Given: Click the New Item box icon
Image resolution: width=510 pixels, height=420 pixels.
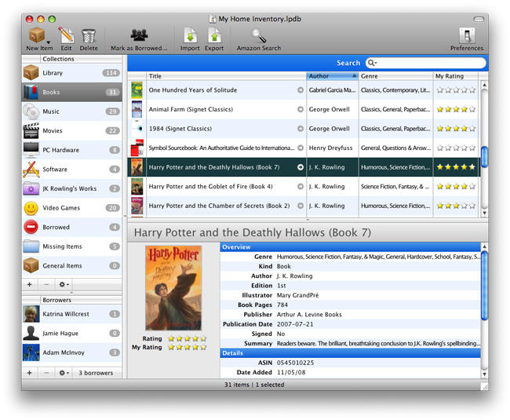Looking at the screenshot, I should pos(36,35).
